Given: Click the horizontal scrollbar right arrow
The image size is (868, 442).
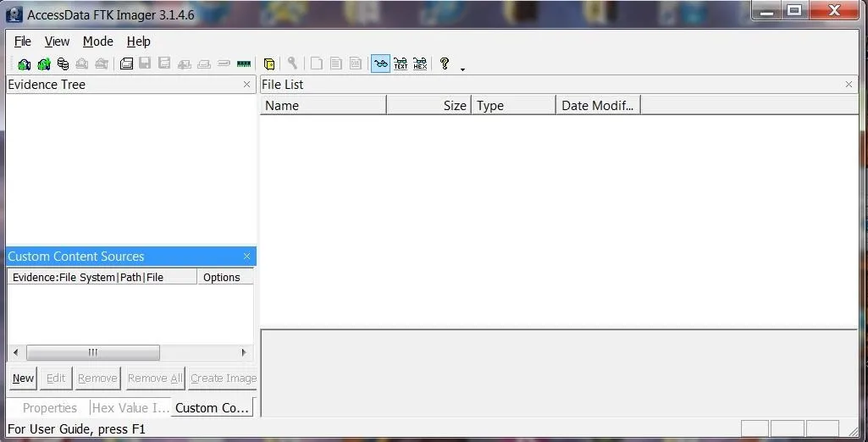Looking at the screenshot, I should (244, 352).
